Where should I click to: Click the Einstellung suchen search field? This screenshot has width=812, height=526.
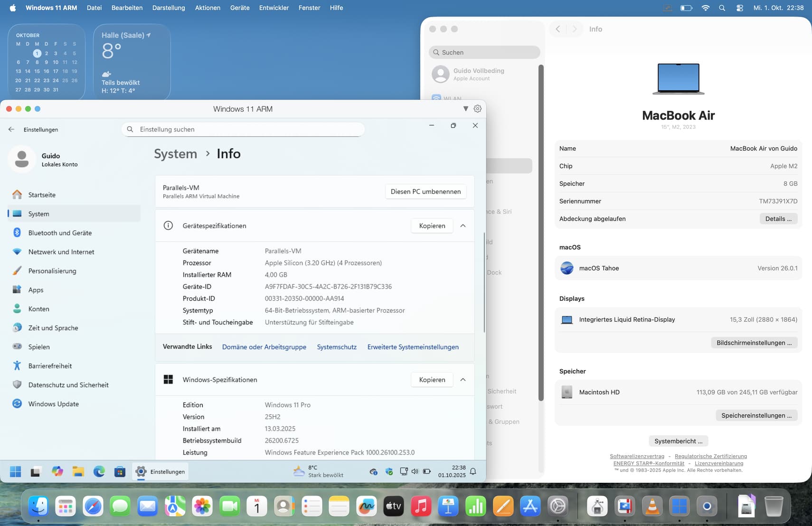pos(247,129)
